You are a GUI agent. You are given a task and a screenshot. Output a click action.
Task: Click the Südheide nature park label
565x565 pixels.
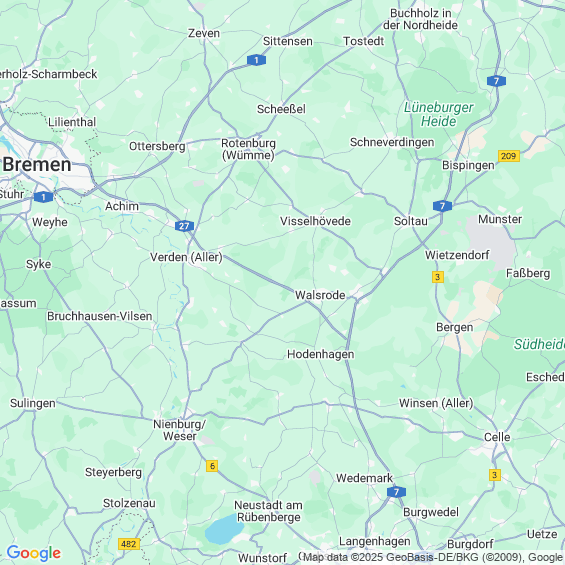pyautogui.click(x=539, y=344)
